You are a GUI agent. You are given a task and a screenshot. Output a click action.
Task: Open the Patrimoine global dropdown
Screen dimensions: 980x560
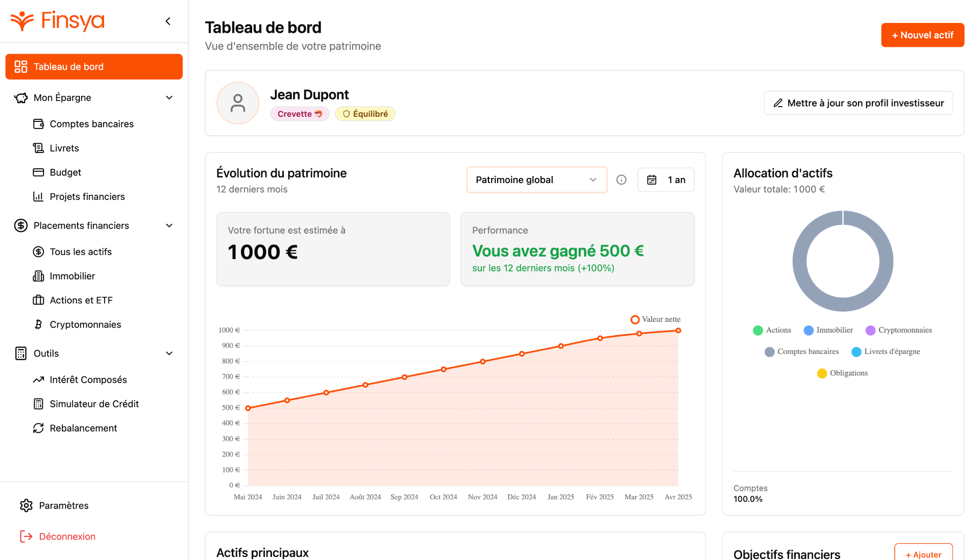(x=537, y=180)
